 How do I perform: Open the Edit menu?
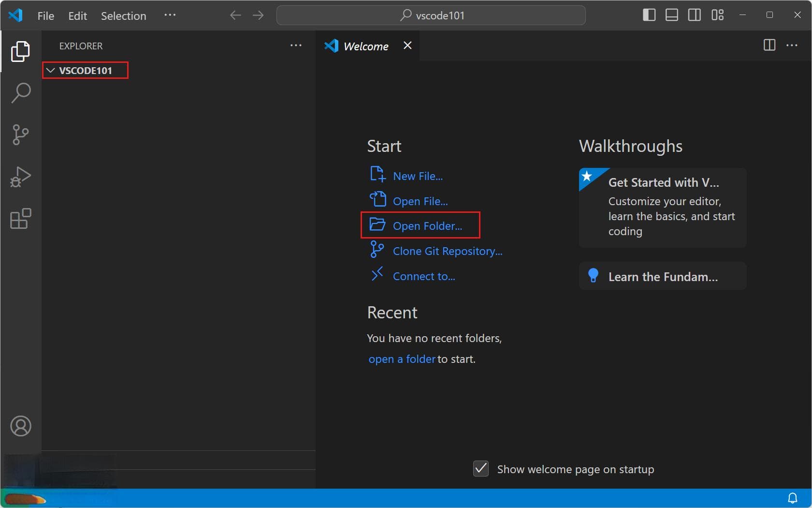click(77, 16)
